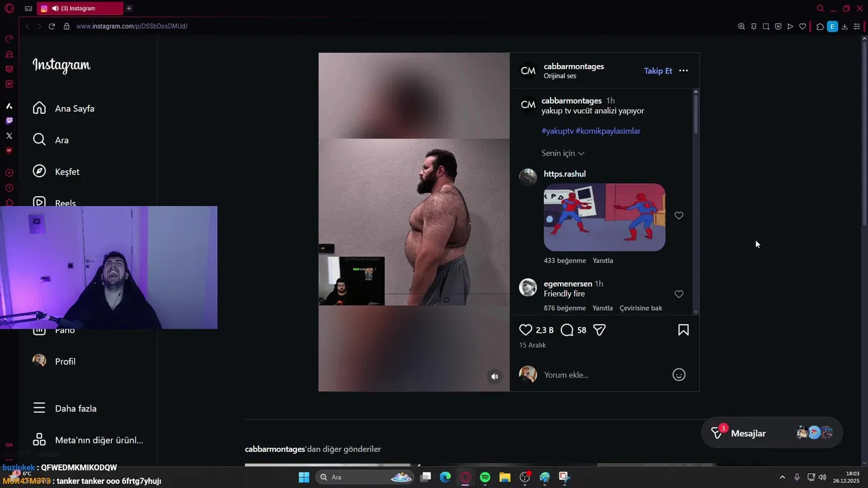Open the https.rashul profile link
The image size is (868, 488).
click(x=565, y=174)
